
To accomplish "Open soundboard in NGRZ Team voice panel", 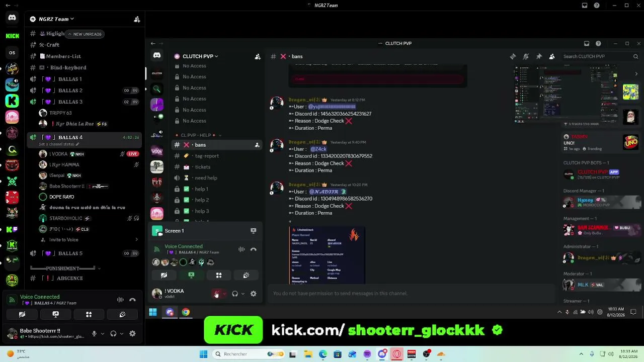I will click(x=122, y=314).
